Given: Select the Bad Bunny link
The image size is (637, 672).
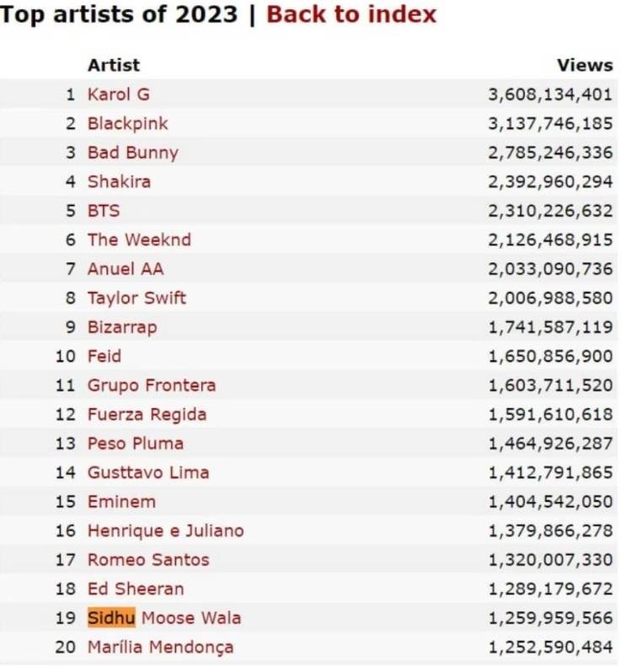Looking at the screenshot, I should [133, 153].
